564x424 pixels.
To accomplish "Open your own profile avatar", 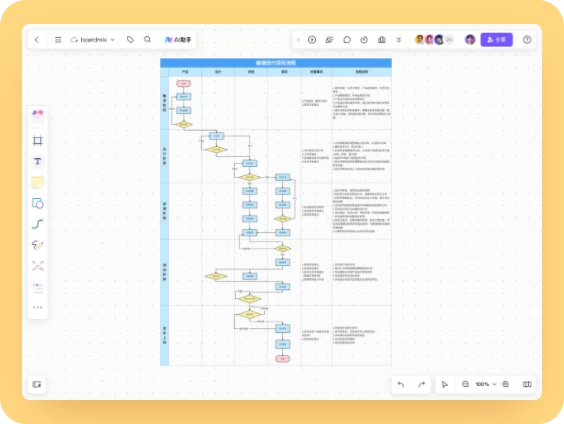I will coord(470,40).
